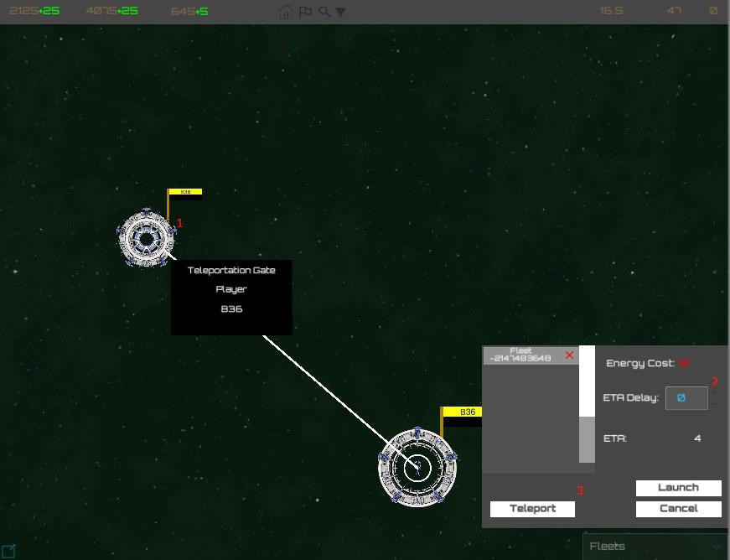Cancel the fleet launch dialog
Image resolution: width=730 pixels, height=560 pixels.
point(678,509)
